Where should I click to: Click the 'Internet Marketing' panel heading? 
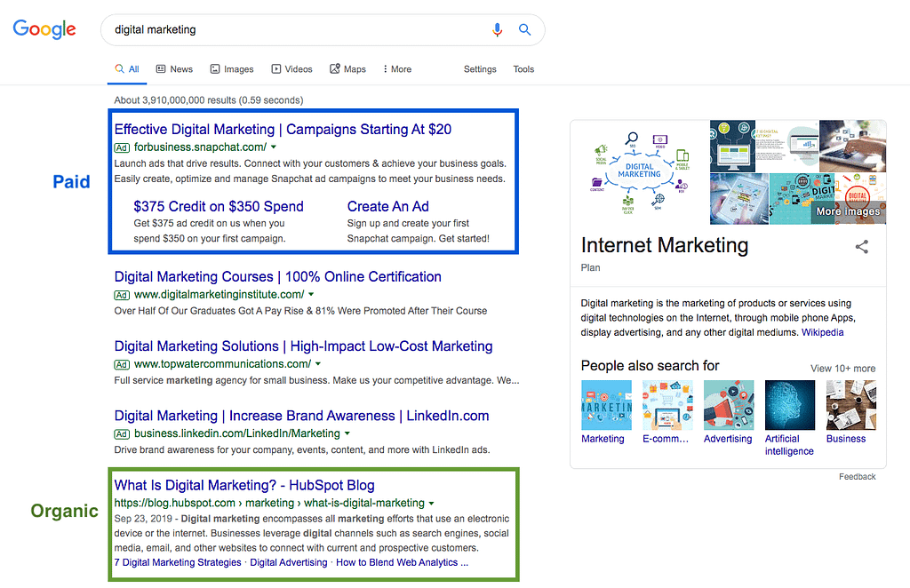(x=665, y=245)
